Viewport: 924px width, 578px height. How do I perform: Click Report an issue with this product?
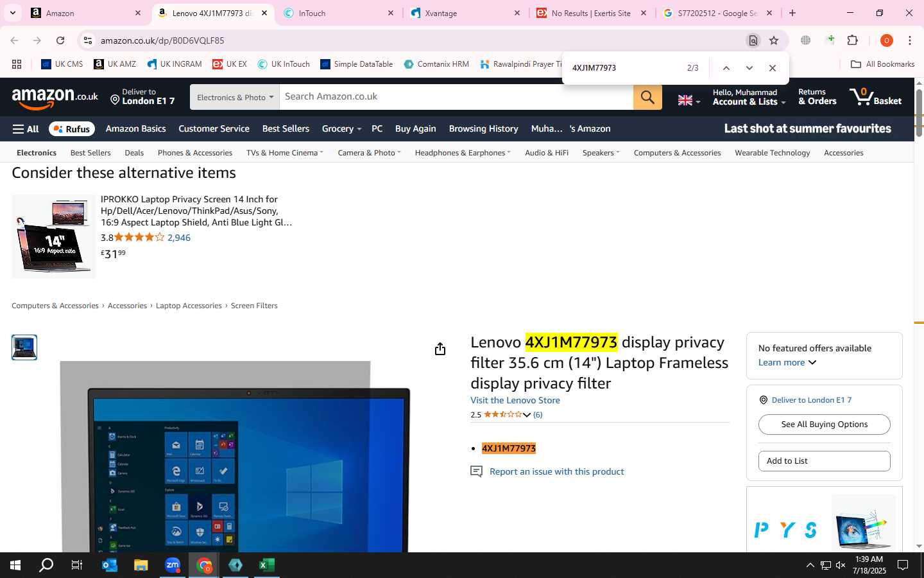pos(556,471)
